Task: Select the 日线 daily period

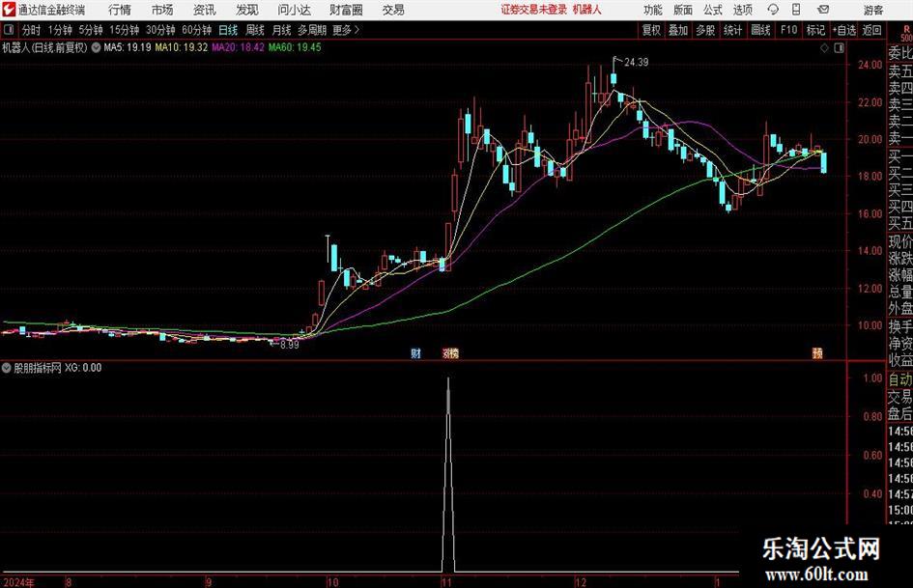Action: click(x=228, y=30)
